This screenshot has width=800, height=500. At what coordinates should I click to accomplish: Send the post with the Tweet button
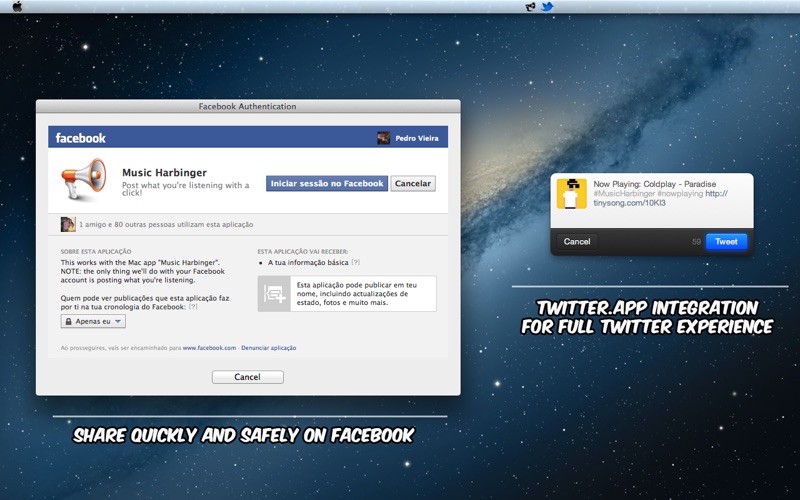pos(726,241)
